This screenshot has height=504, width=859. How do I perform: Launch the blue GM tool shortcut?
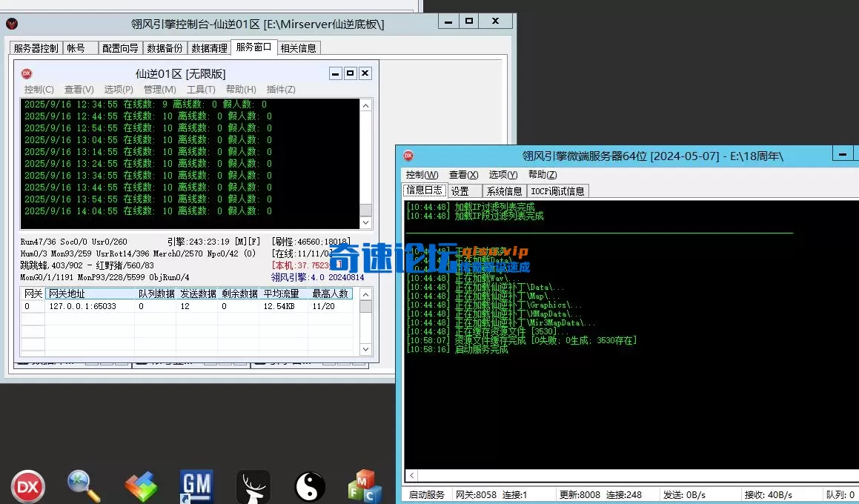point(196,486)
